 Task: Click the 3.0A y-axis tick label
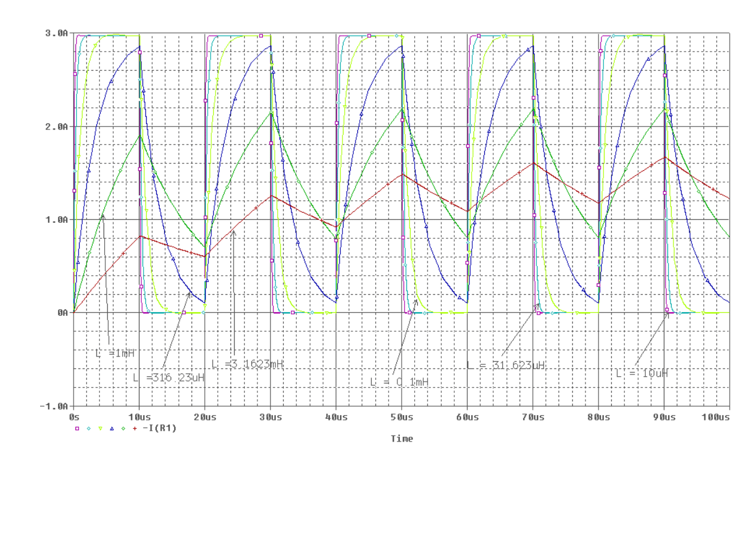(58, 34)
